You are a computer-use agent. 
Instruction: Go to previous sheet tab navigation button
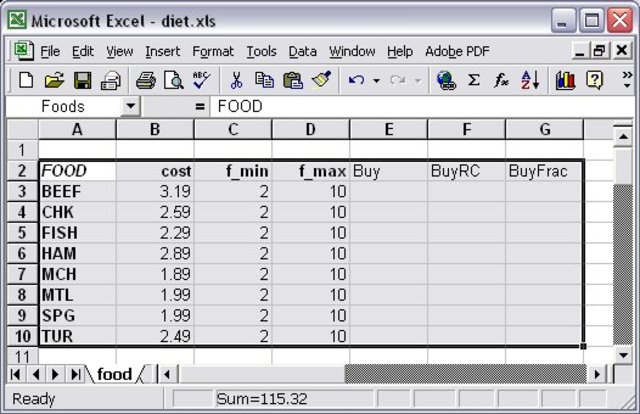coord(35,374)
